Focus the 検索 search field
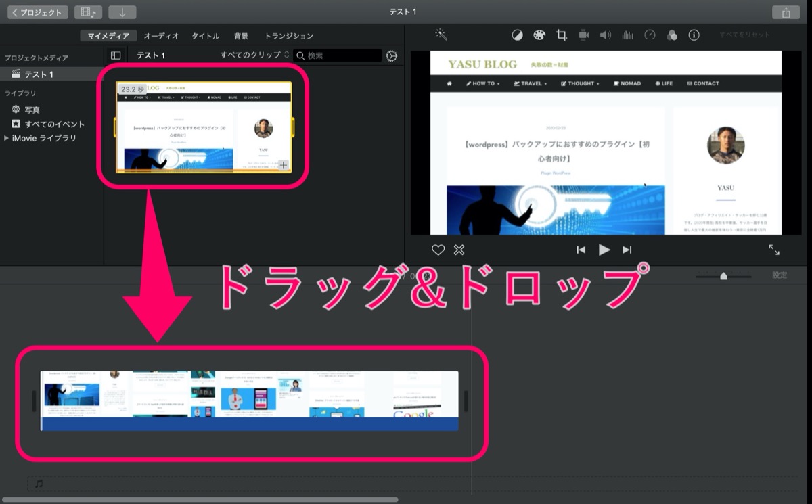This screenshot has height=504, width=812. point(338,55)
